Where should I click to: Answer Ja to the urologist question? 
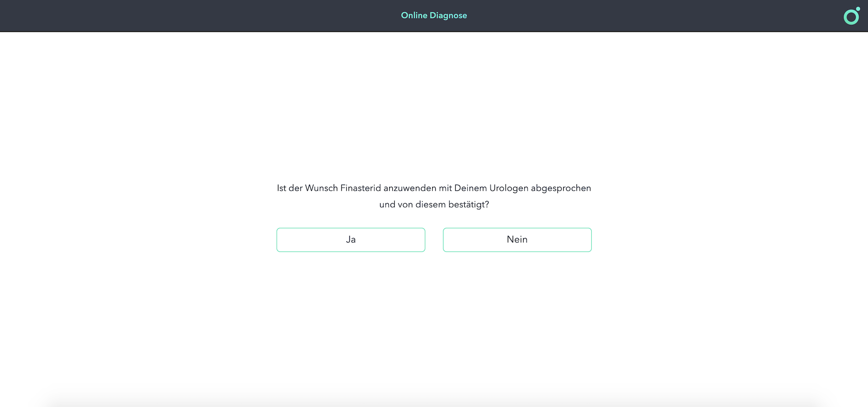[351, 240]
